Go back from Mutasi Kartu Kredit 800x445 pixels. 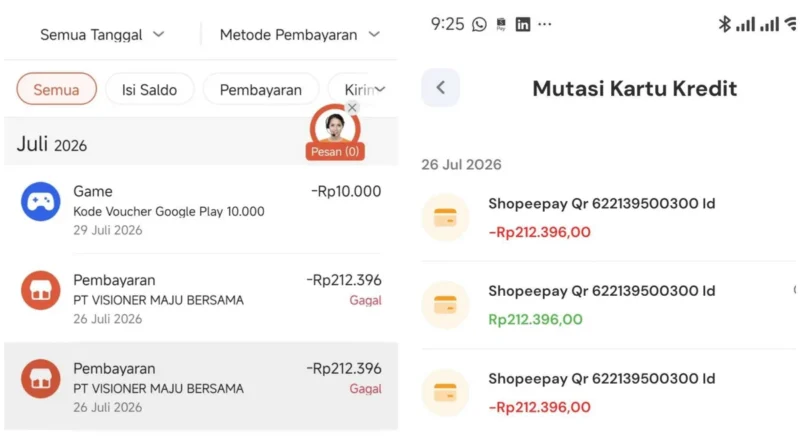[440, 88]
